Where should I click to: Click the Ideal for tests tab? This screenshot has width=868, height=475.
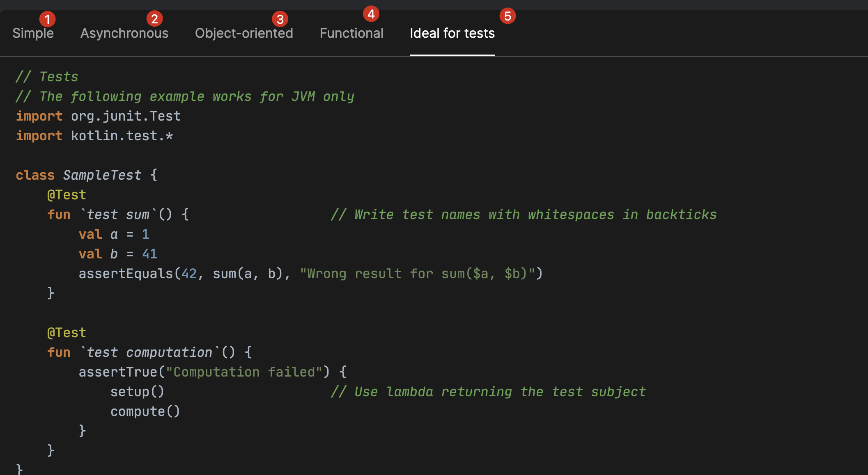tap(452, 34)
